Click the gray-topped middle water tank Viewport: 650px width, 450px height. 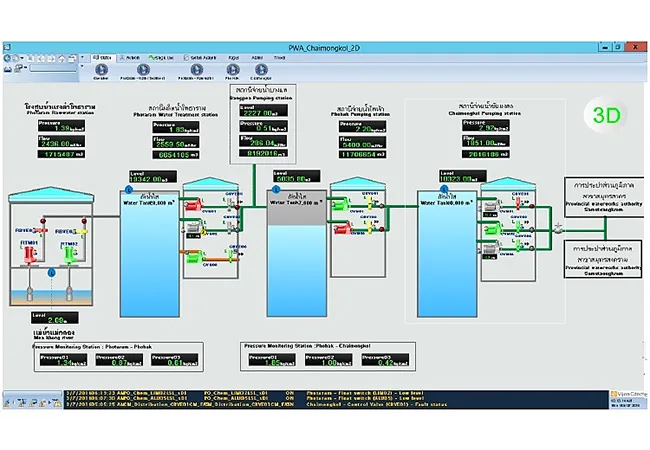coord(296,253)
